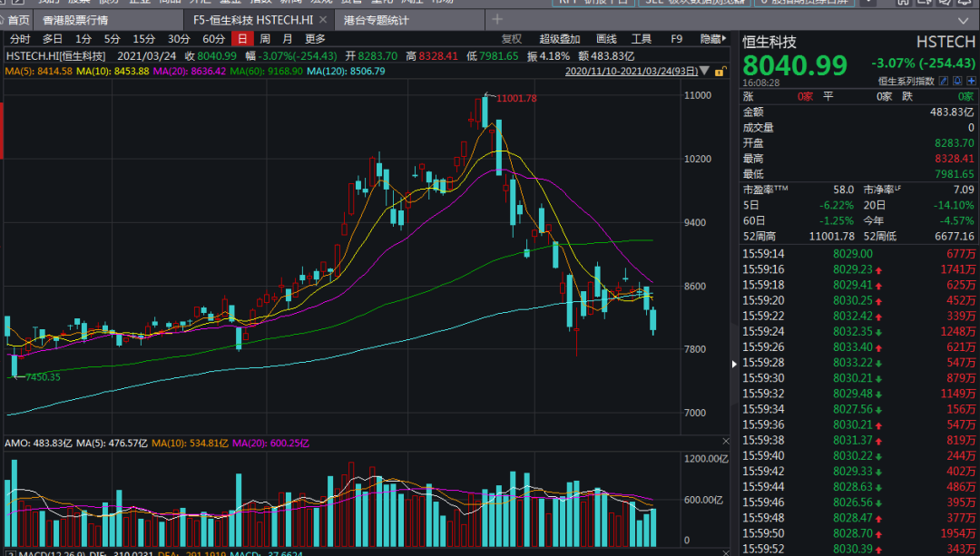Click the edit pencil icon beside 恒生系列指数

944,81
